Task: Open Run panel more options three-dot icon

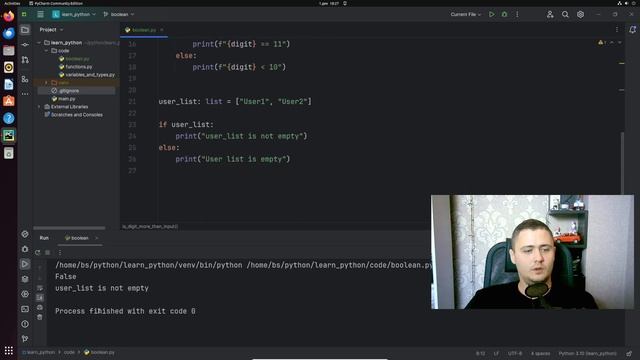Action: pos(60,252)
